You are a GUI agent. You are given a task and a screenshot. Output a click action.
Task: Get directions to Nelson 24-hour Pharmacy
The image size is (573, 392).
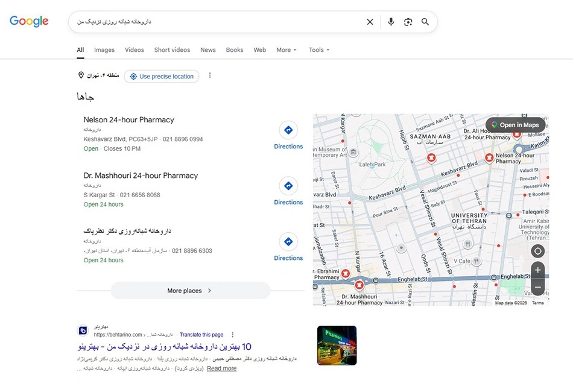[x=288, y=136]
